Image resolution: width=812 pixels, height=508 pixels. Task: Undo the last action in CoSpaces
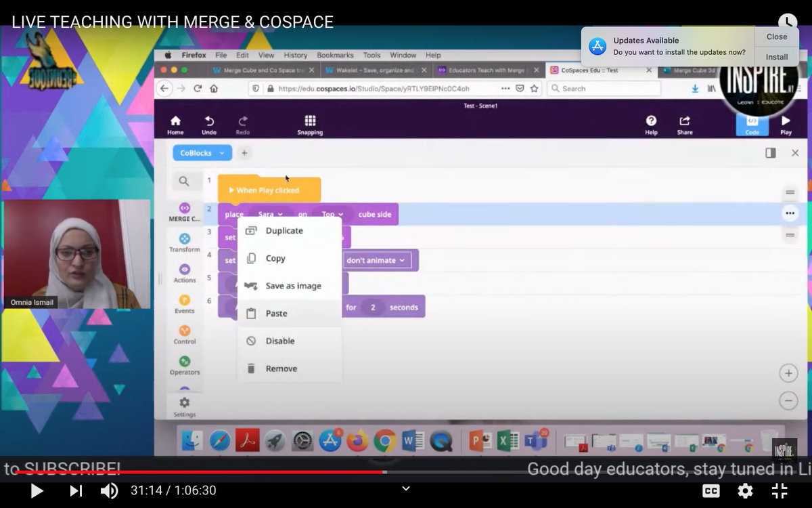click(209, 124)
